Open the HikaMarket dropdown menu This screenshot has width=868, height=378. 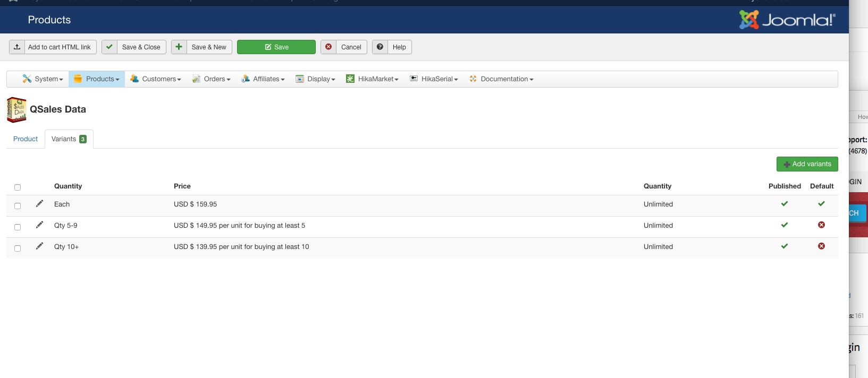click(x=373, y=79)
